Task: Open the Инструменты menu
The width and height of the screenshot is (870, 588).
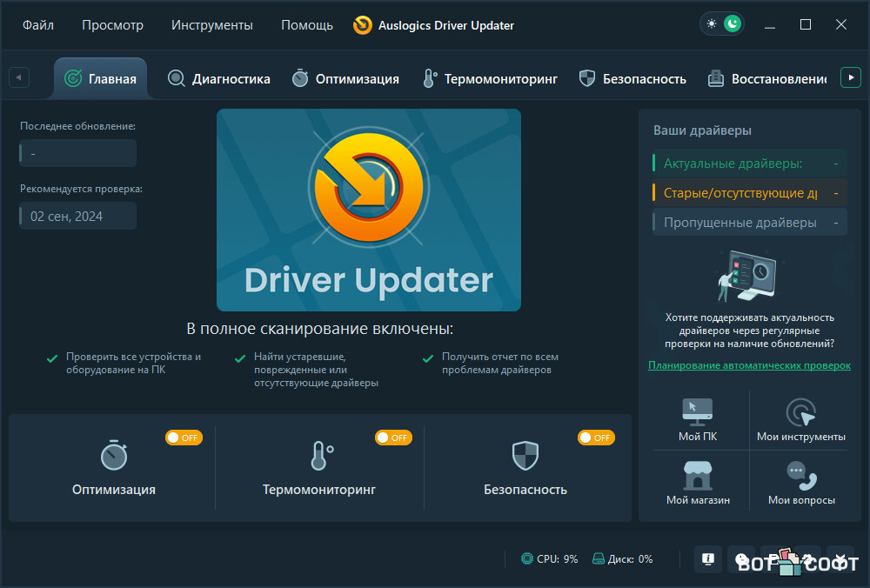Action: click(212, 25)
